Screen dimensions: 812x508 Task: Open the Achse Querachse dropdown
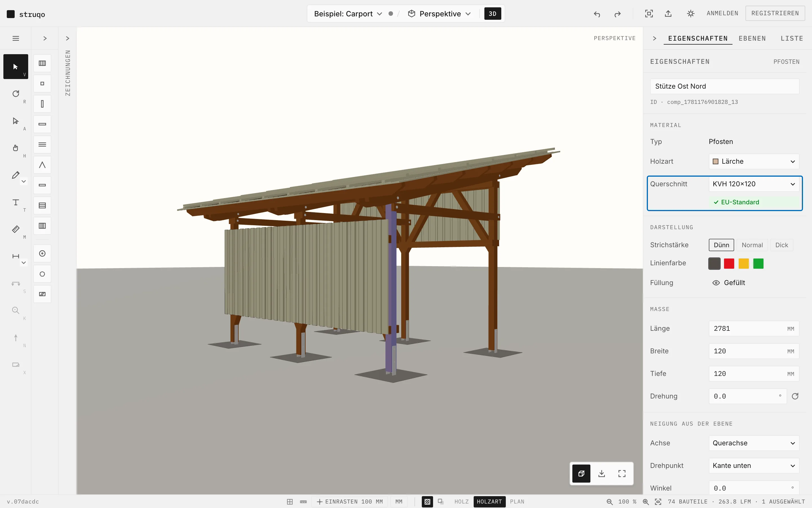click(x=754, y=443)
